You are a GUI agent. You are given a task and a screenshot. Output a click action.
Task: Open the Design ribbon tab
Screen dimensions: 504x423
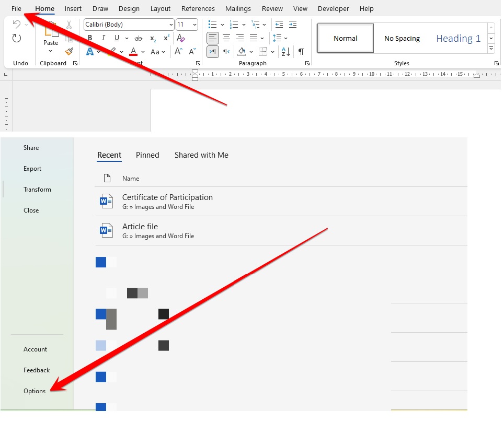[129, 9]
